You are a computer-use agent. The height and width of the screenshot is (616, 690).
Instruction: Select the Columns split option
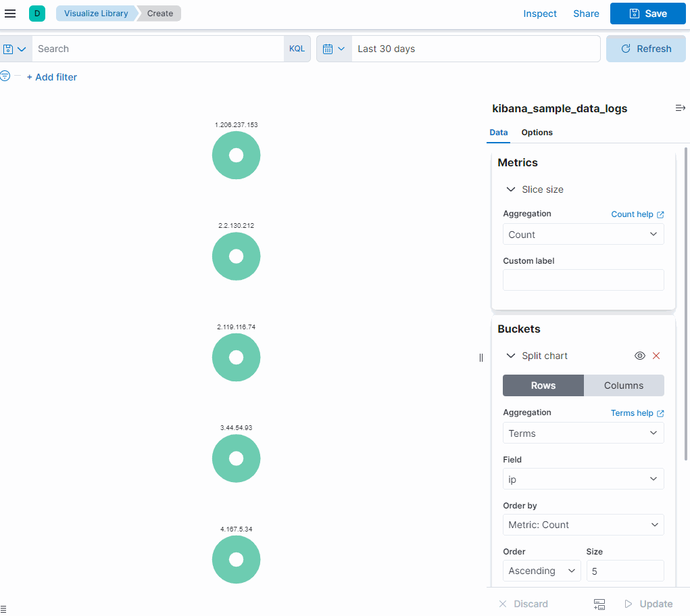click(624, 385)
